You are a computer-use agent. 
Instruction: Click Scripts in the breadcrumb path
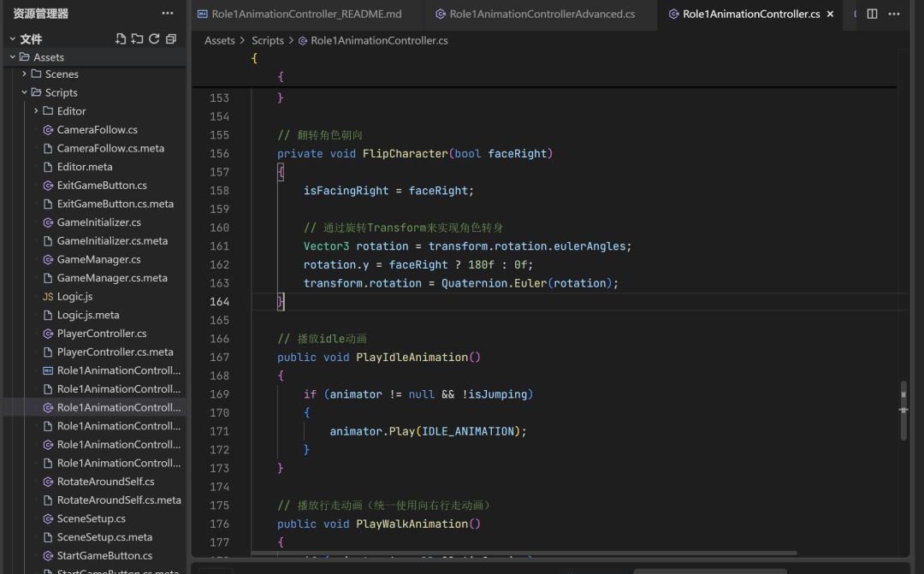pos(267,40)
